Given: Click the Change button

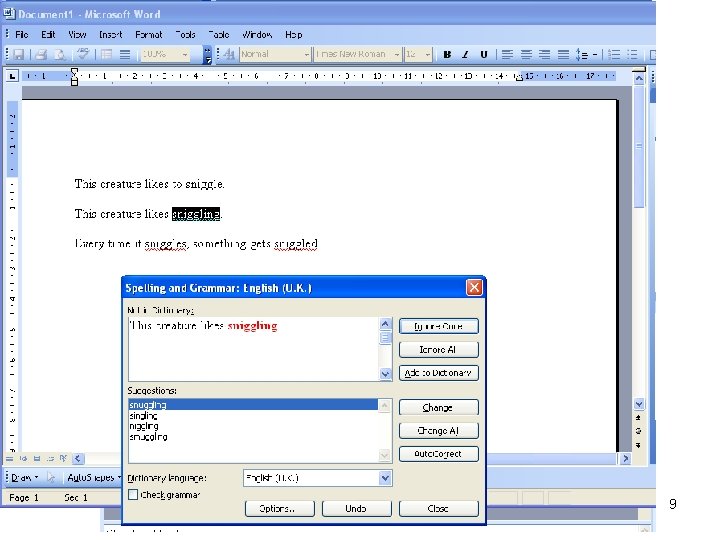Looking at the screenshot, I should [x=439, y=407].
